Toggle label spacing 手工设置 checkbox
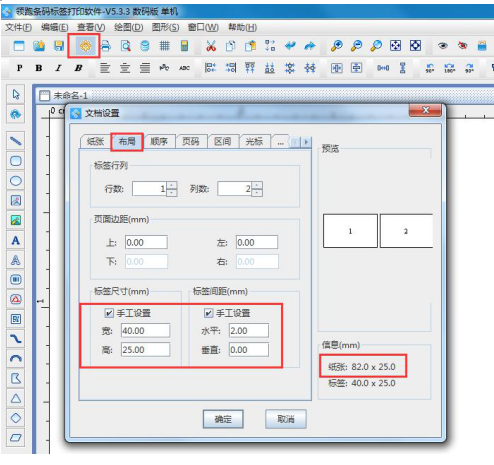 coord(208,313)
